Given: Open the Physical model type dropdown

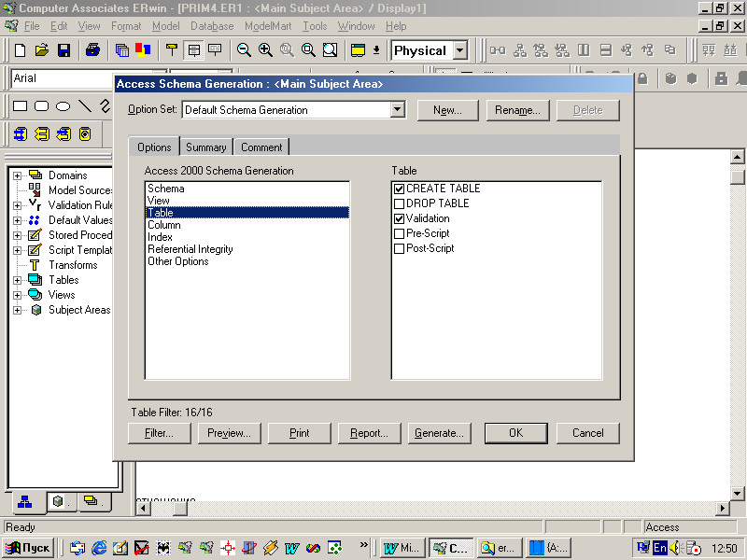Looking at the screenshot, I should pos(459,50).
